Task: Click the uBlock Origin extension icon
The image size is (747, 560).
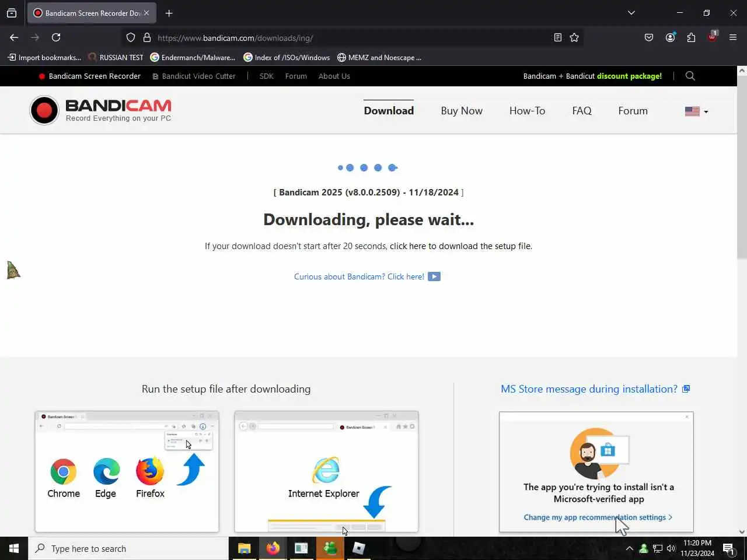Action: [712, 37]
